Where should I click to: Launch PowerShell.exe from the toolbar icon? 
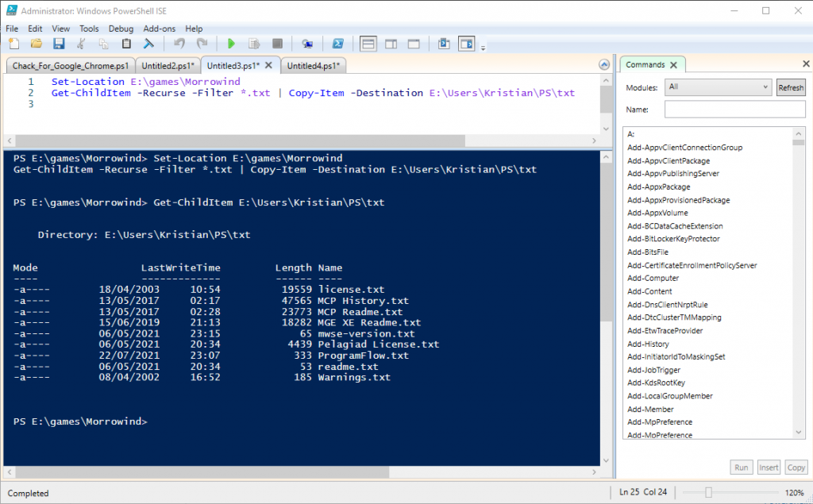tap(338, 44)
